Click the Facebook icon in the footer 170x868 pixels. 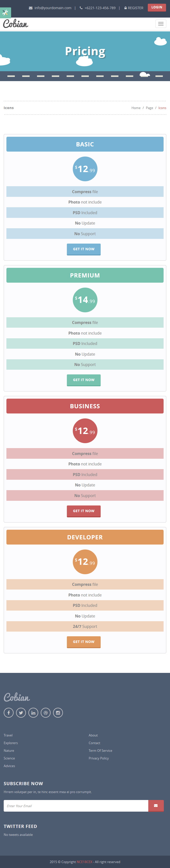9,713
